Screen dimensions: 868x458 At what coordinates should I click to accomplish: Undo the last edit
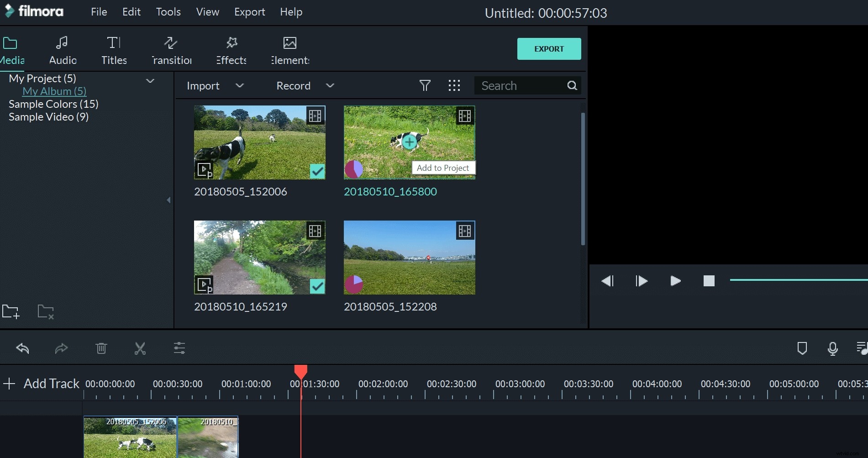point(21,348)
